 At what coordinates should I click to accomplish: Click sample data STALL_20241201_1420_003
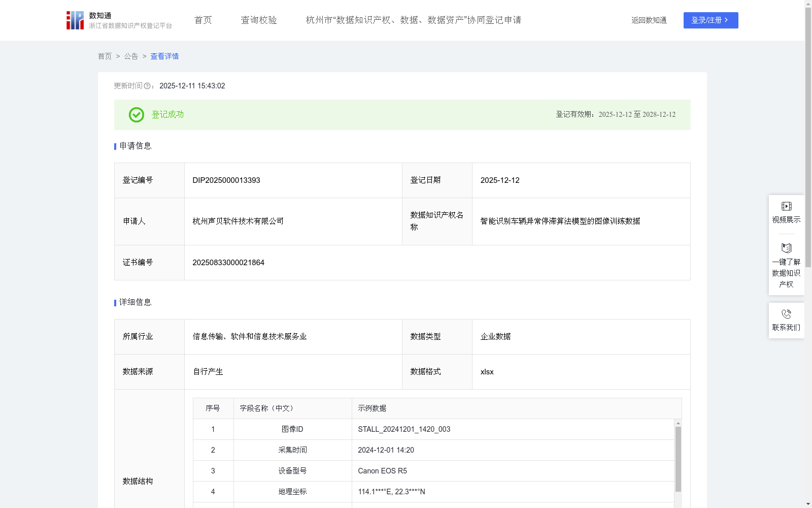[404, 429]
